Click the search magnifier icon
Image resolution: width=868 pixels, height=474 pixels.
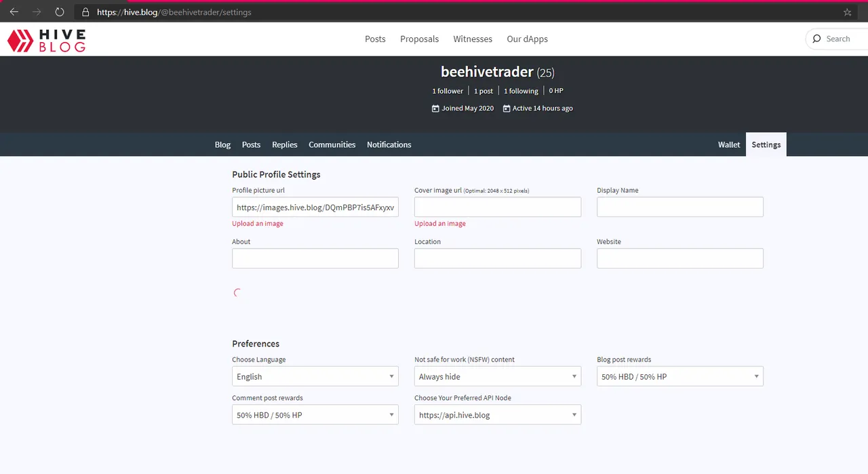click(x=816, y=39)
